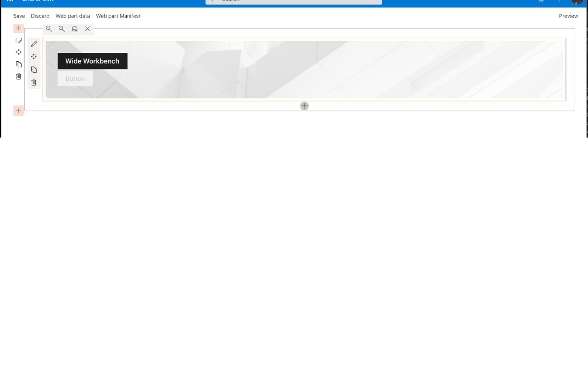
Task: Edit the web part with the pencil icon
Action: click(x=34, y=44)
